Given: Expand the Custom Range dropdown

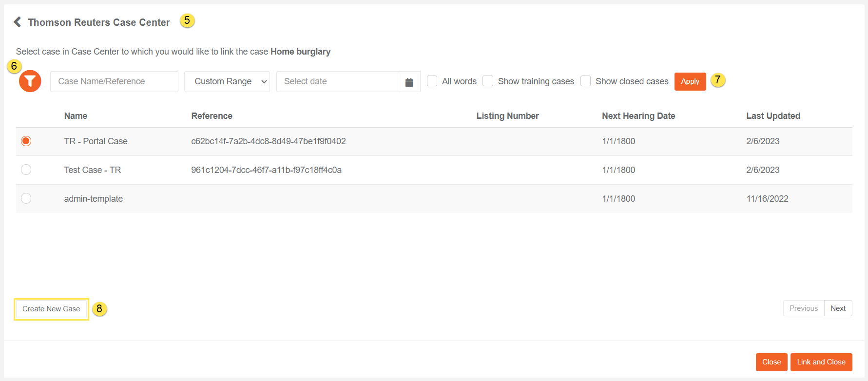Looking at the screenshot, I should [x=227, y=81].
